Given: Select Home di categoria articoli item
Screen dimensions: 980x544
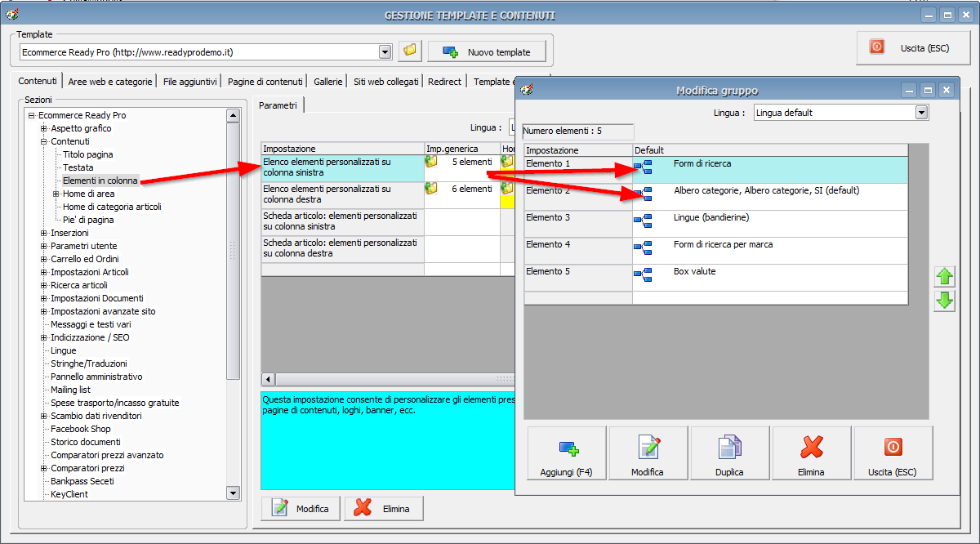Looking at the screenshot, I should (x=112, y=207).
